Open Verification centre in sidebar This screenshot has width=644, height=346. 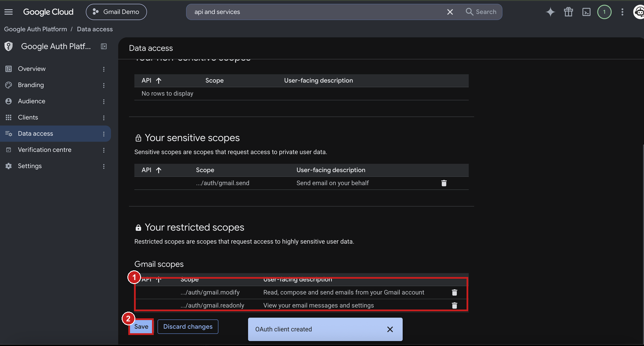click(45, 150)
